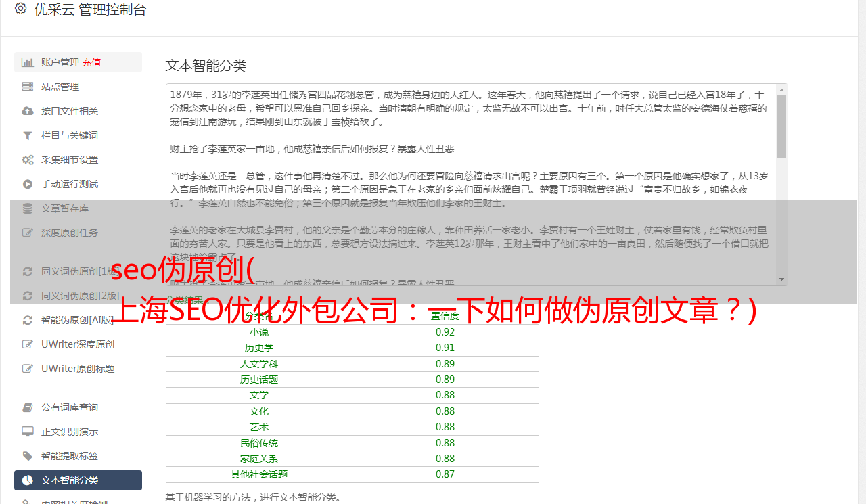The image size is (866, 504).
Task: Click the bar chart icon for 账户管理
Action: [28, 62]
